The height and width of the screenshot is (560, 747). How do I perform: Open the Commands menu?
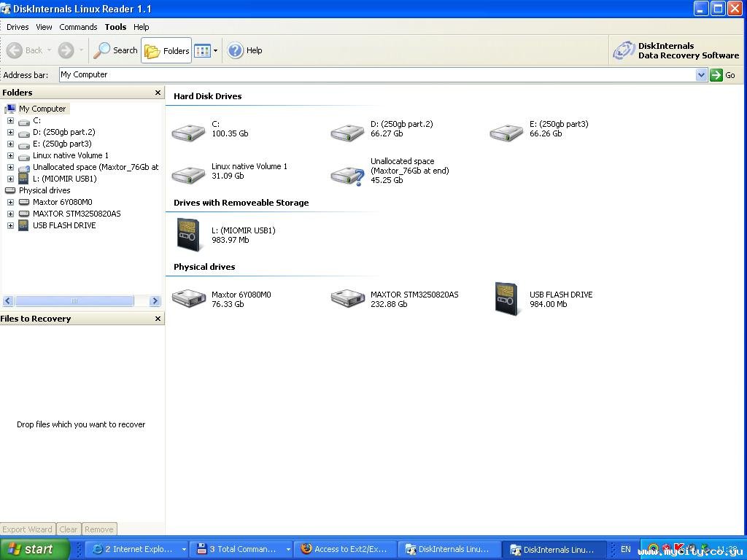(78, 27)
